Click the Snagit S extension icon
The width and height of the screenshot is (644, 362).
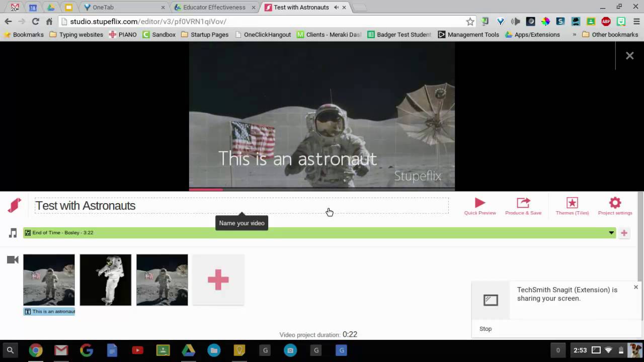[x=560, y=22]
